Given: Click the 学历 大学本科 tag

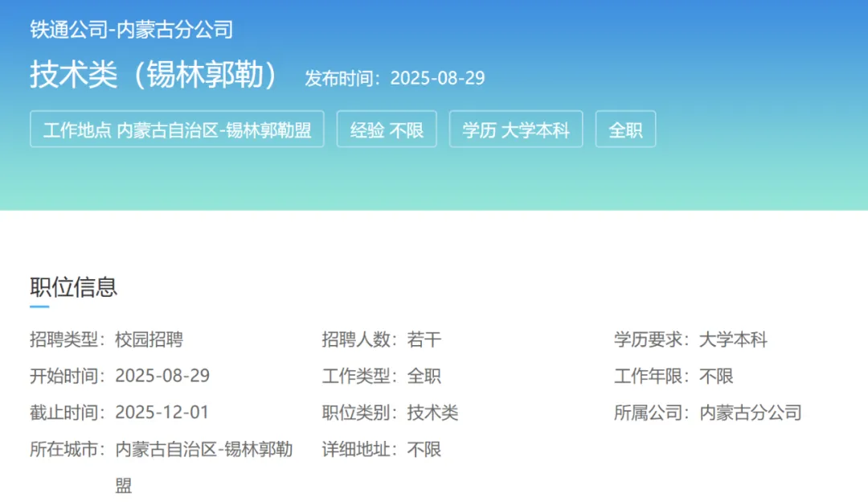Looking at the screenshot, I should click(x=516, y=129).
